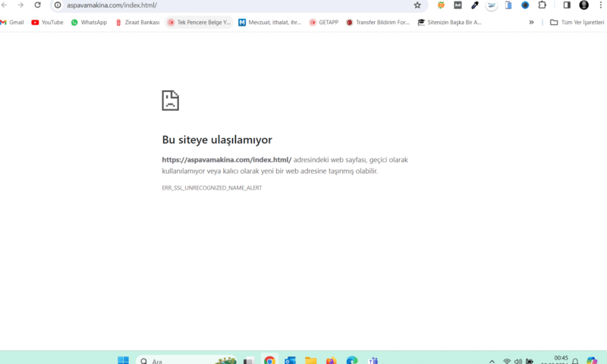
Task: Click the address bar URL field
Action: click(228, 5)
